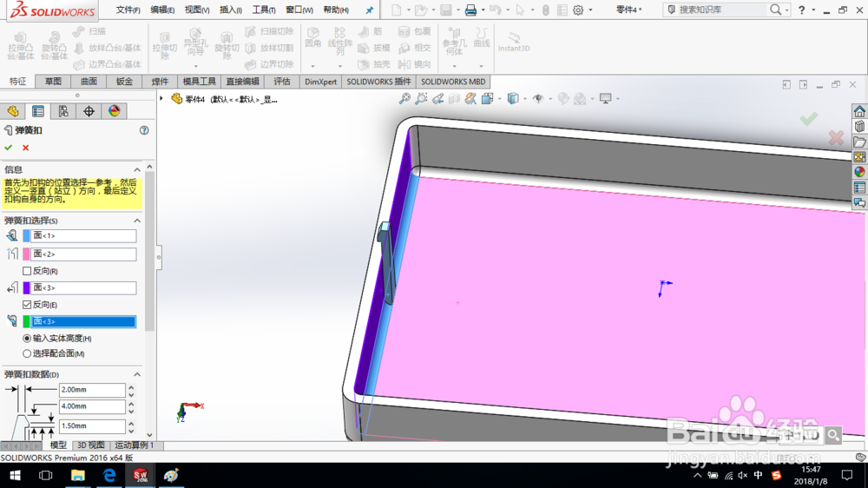The height and width of the screenshot is (488, 868).
Task: Open File Explorer folder icon in task pane
Action: (859, 142)
